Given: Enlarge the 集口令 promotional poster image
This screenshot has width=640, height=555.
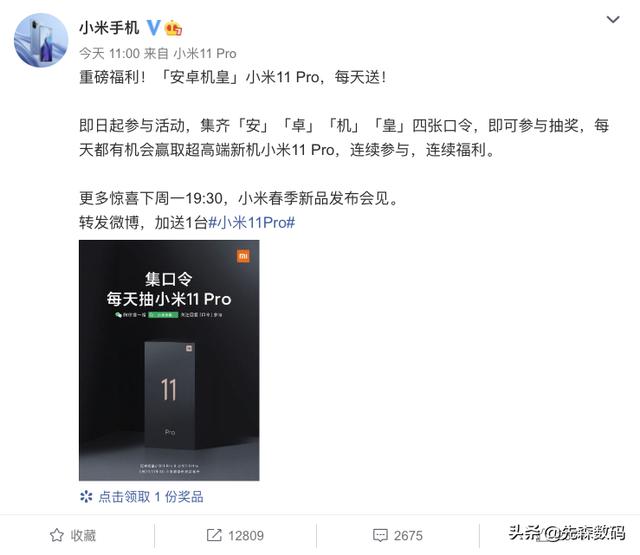Looking at the screenshot, I should (169, 360).
